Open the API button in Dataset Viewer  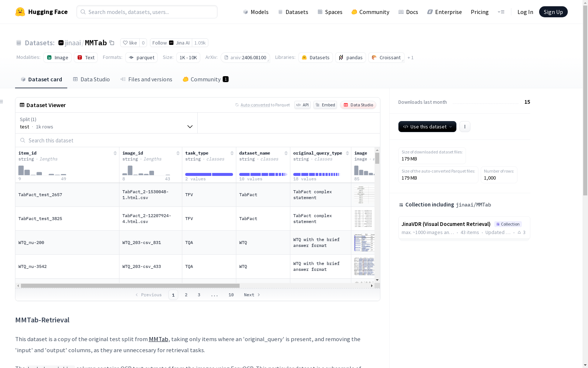click(302, 105)
